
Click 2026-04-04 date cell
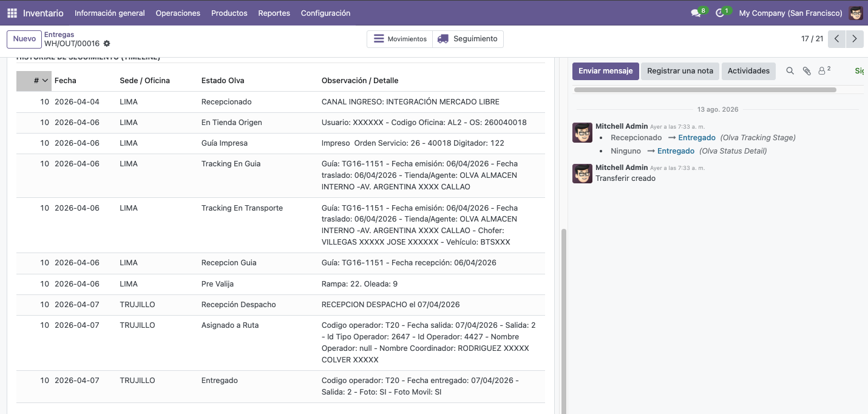click(77, 102)
